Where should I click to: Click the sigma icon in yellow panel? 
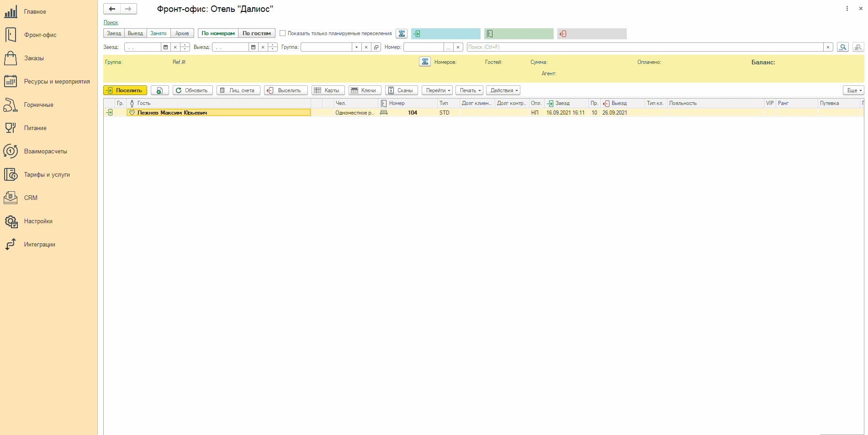coord(425,62)
